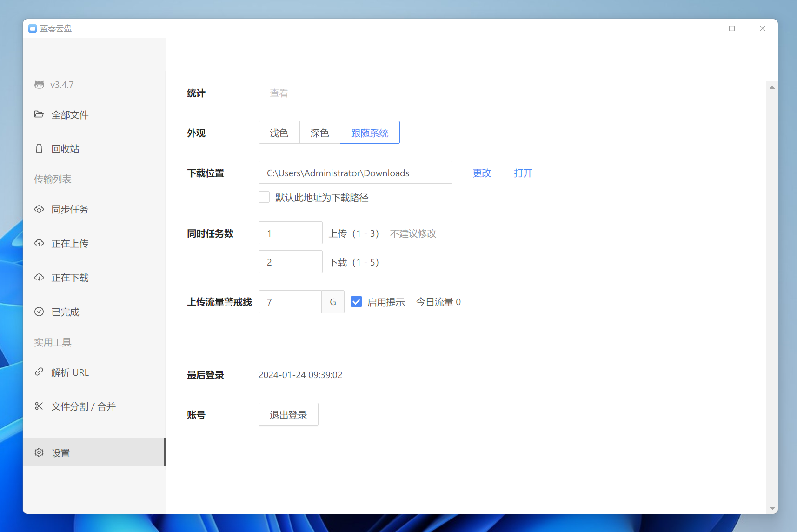Click the scrollbar down arrow
Image resolution: width=797 pixels, height=532 pixels.
(772, 508)
